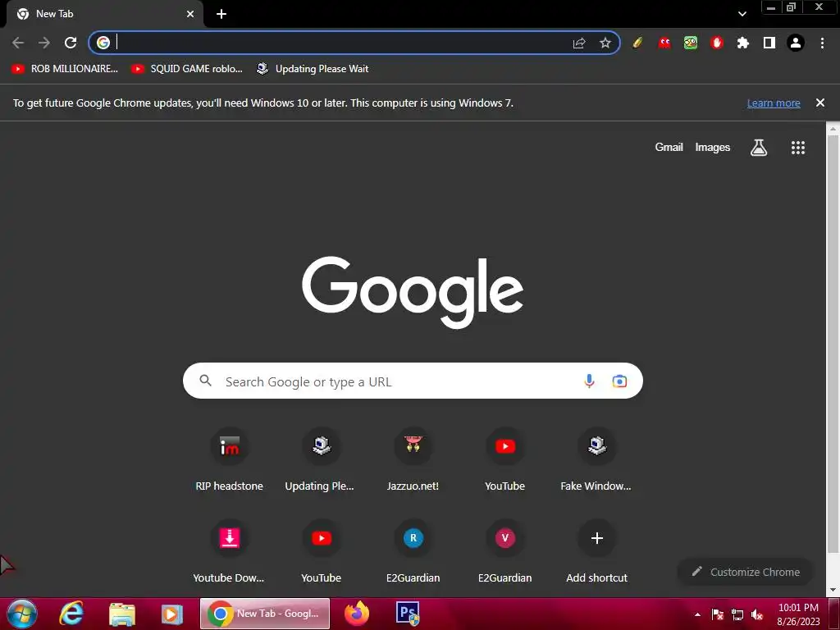Open a new tab with plus button

point(221,14)
